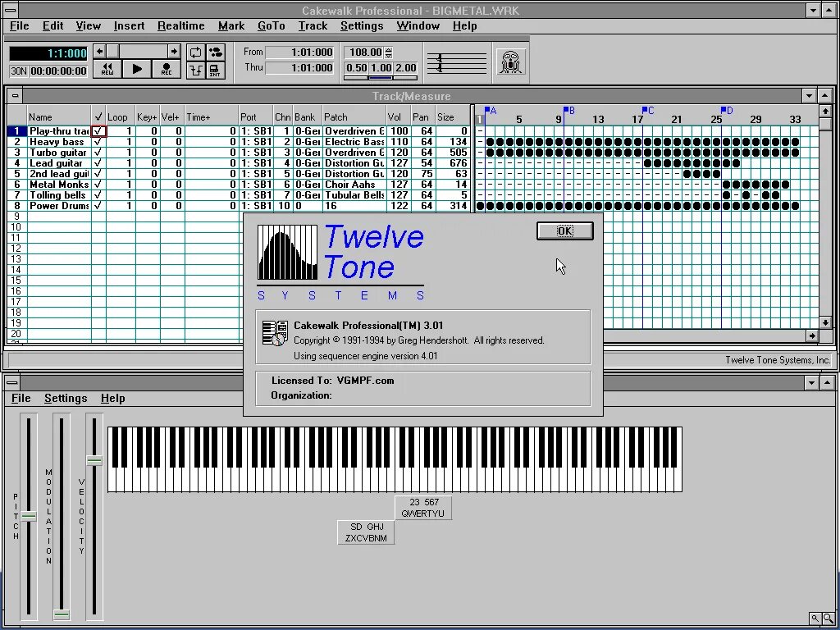Open the GoTo menu
840x630 pixels.
(x=272, y=25)
